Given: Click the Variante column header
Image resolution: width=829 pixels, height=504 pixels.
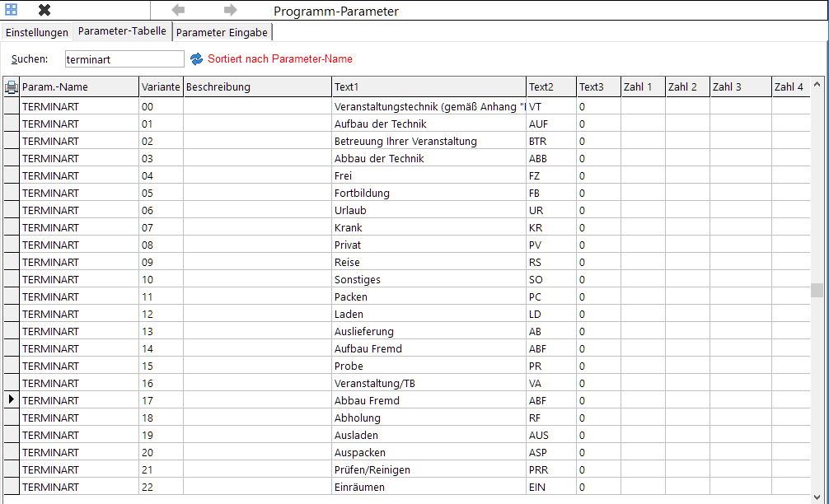Looking at the screenshot, I should click(x=161, y=86).
